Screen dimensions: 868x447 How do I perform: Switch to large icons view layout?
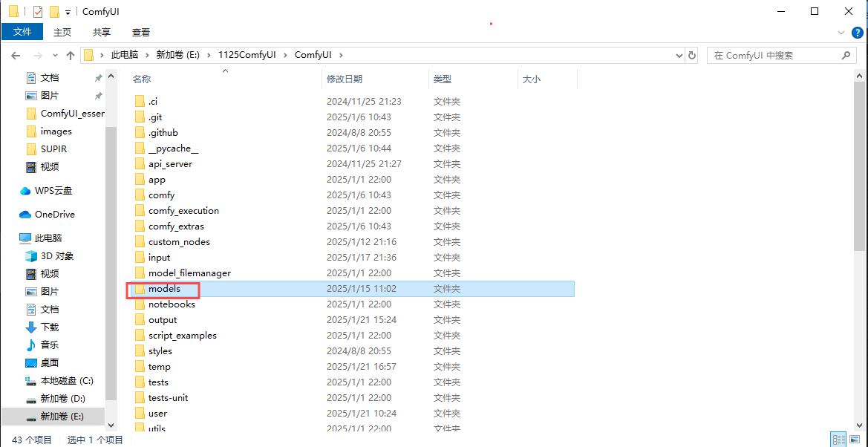point(855,440)
